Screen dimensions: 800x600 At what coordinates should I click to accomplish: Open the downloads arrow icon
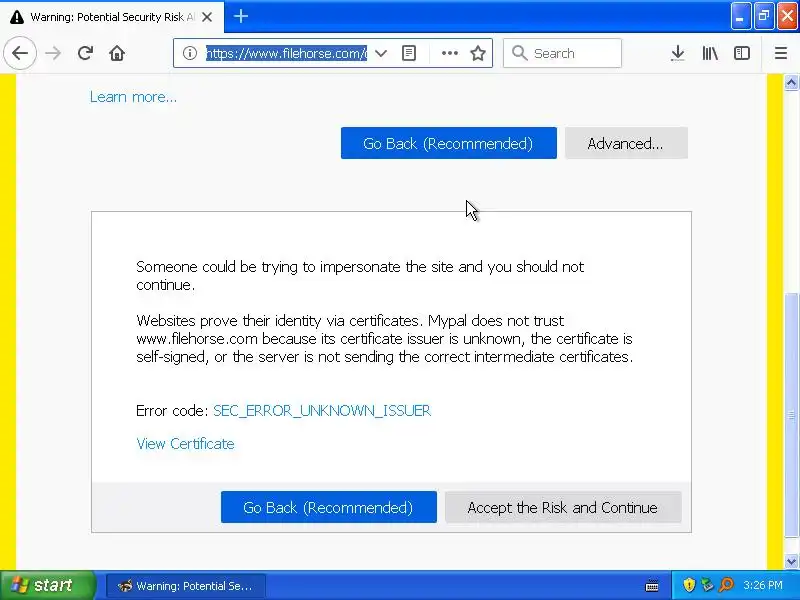click(x=678, y=53)
